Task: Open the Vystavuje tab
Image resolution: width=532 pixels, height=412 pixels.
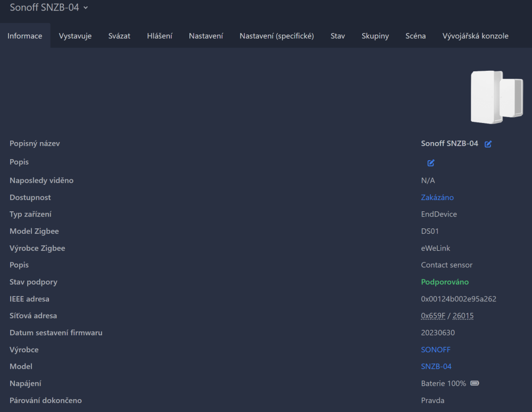Action: [x=75, y=36]
